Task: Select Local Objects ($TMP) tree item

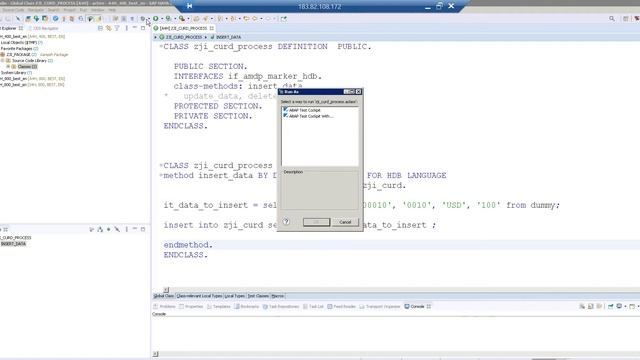Action: (x=21, y=42)
